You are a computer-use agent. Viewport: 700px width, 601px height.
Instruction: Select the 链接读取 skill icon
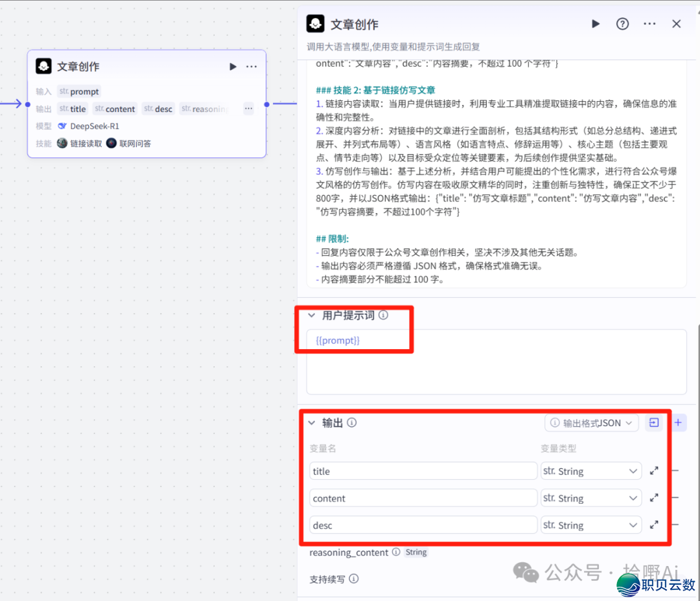pyautogui.click(x=62, y=143)
